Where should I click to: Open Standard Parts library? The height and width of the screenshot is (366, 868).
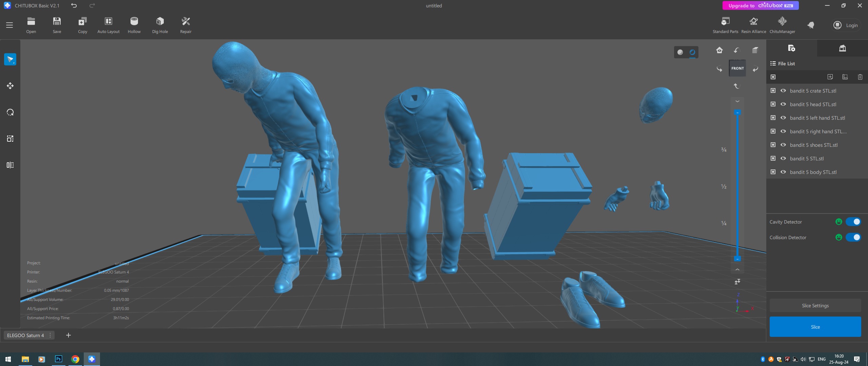tap(725, 25)
